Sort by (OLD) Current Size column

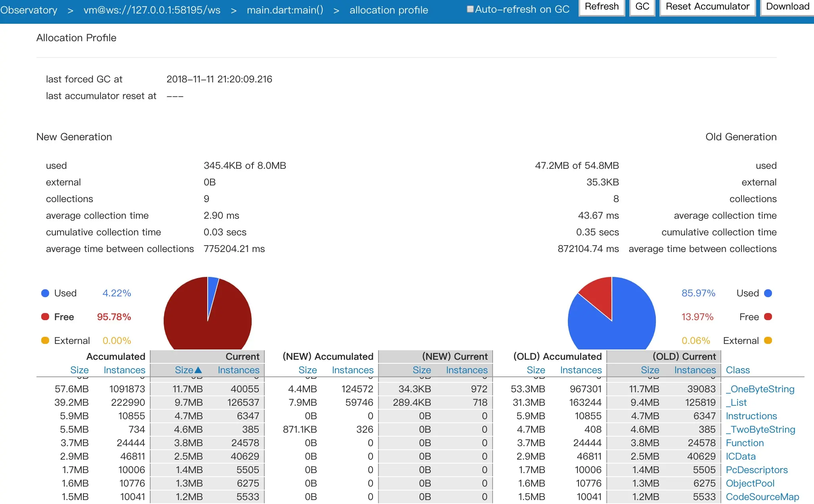point(650,370)
